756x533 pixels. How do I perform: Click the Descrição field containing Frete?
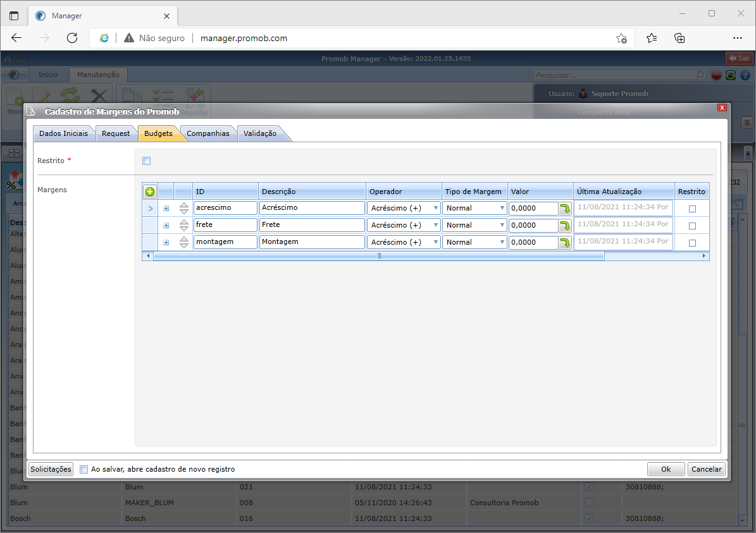pyautogui.click(x=312, y=225)
